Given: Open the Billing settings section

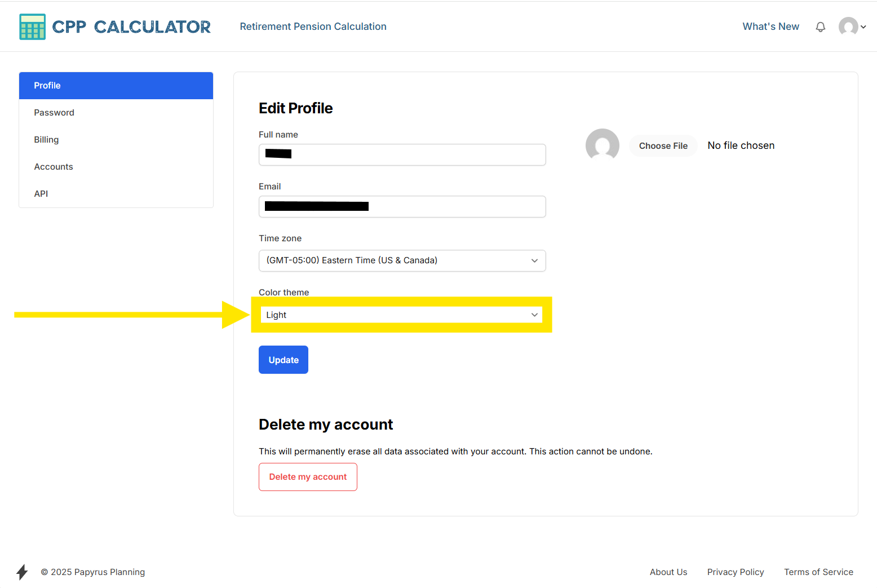Looking at the screenshot, I should tap(46, 140).
